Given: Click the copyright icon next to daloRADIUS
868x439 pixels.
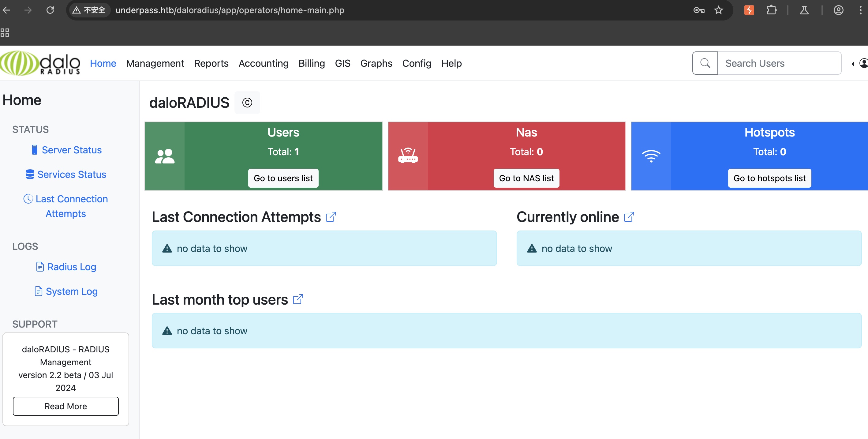Looking at the screenshot, I should (x=247, y=103).
